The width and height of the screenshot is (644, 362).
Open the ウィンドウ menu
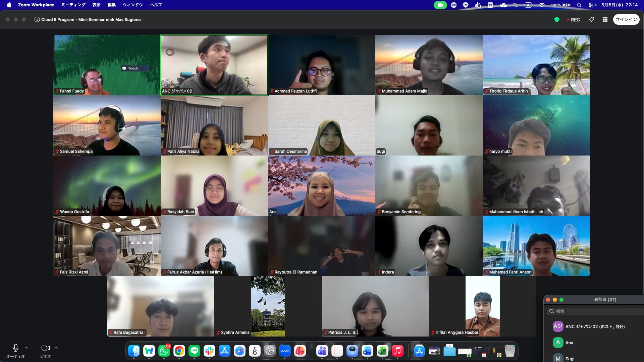tap(133, 5)
